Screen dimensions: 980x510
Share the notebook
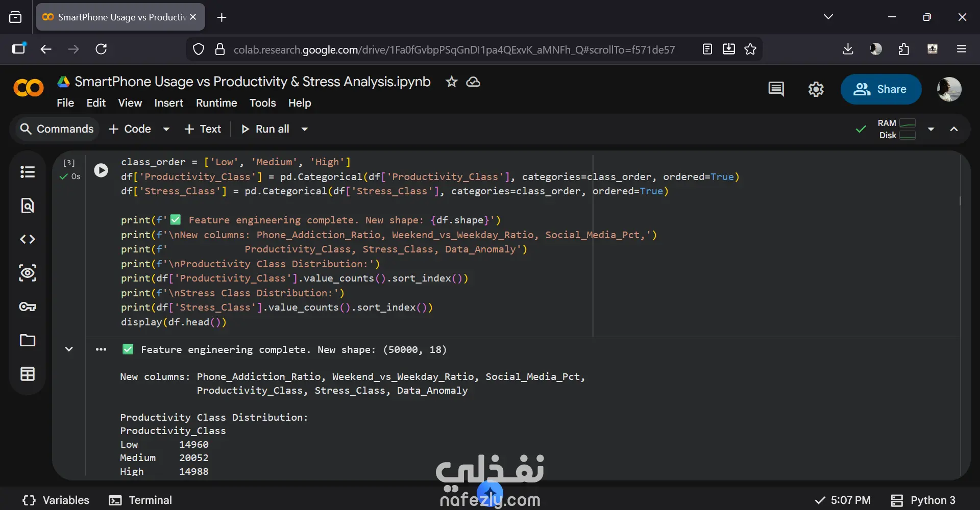(x=880, y=89)
